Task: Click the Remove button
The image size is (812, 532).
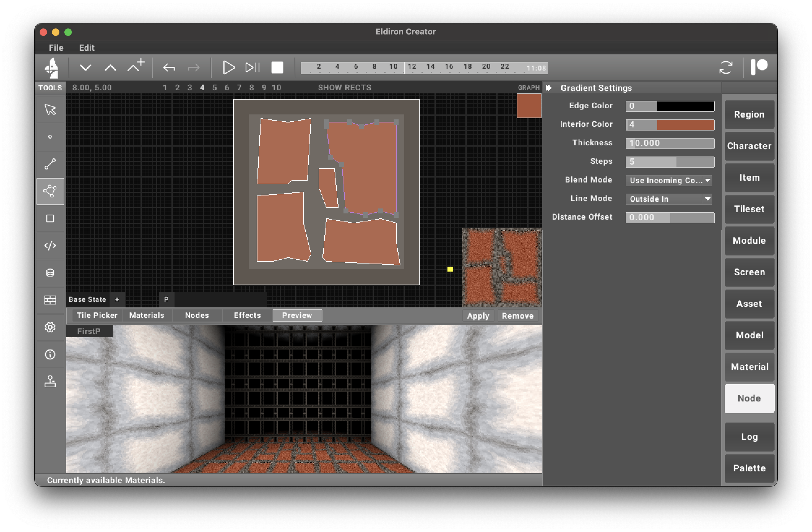Action: [518, 316]
